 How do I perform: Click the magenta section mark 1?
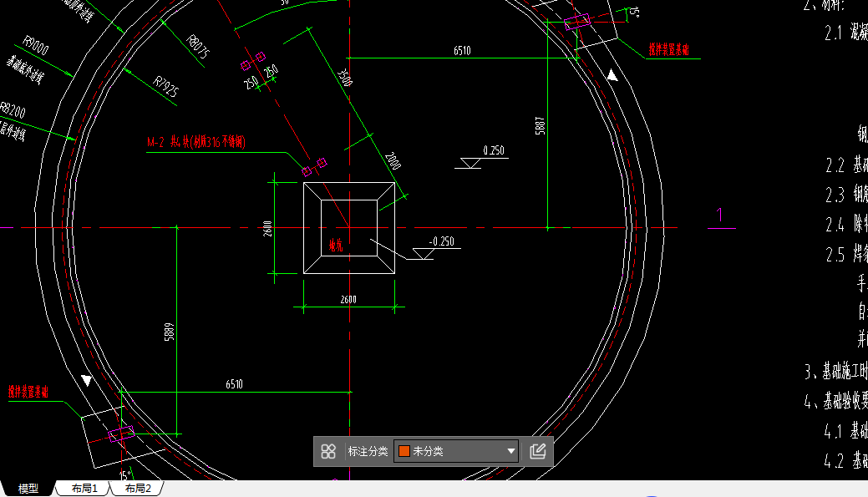(x=719, y=215)
